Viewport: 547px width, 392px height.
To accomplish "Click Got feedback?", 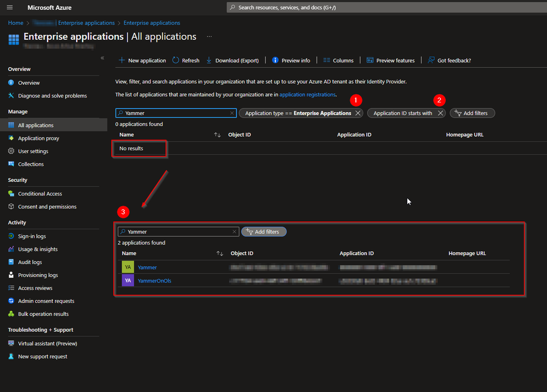I will coord(450,60).
